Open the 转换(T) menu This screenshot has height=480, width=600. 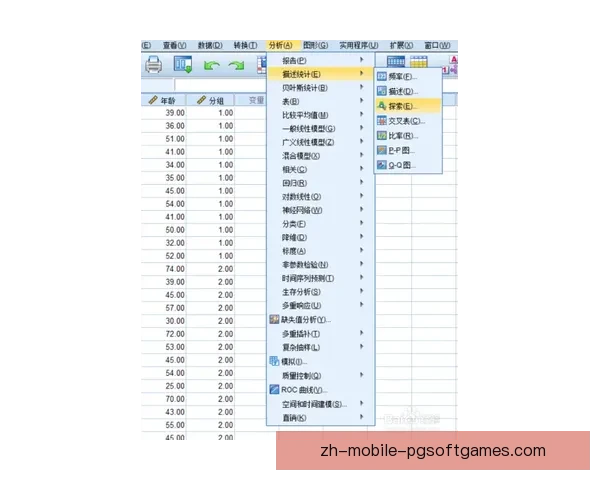[x=245, y=45]
